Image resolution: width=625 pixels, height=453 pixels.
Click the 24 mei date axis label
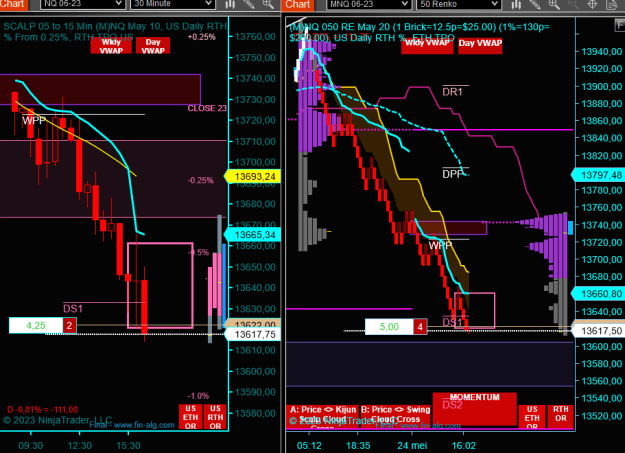click(412, 445)
